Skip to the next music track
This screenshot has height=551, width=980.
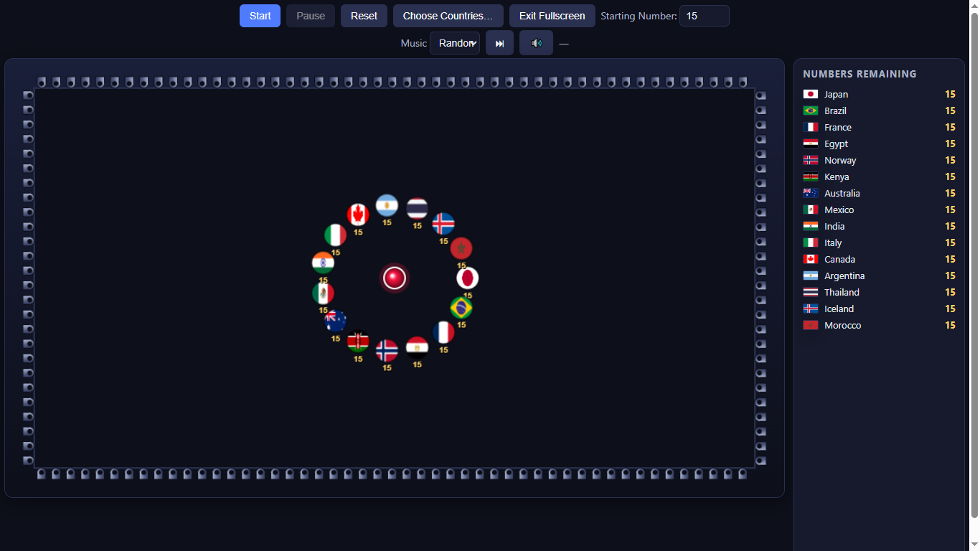[499, 43]
